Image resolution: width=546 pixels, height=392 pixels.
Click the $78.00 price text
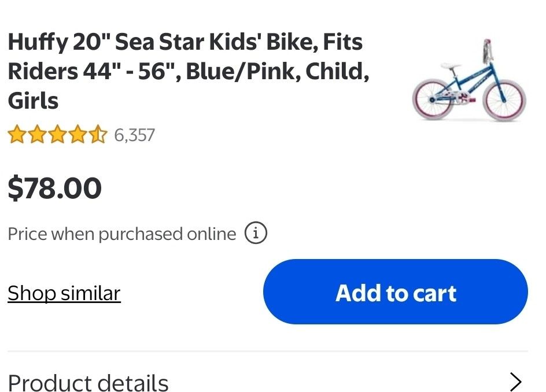tap(54, 187)
